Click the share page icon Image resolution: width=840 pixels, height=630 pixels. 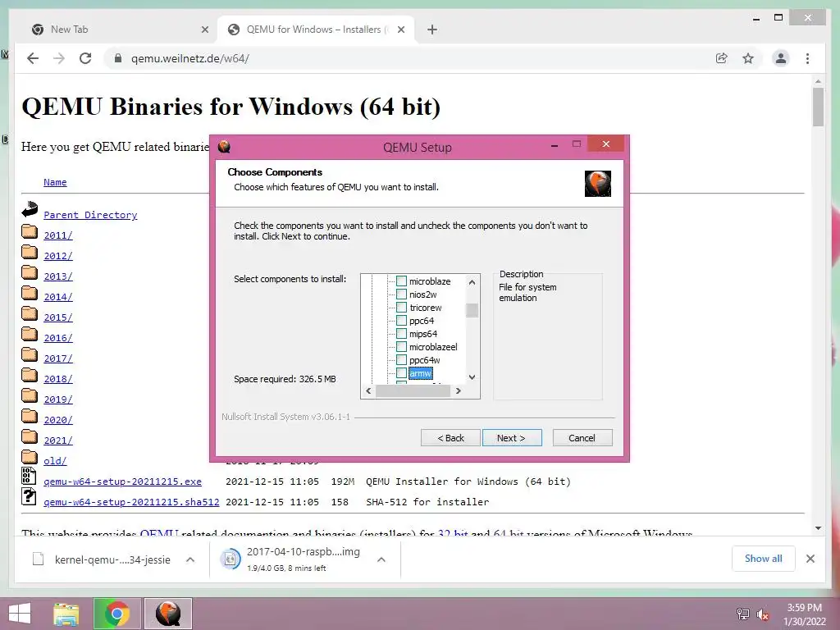(x=722, y=58)
